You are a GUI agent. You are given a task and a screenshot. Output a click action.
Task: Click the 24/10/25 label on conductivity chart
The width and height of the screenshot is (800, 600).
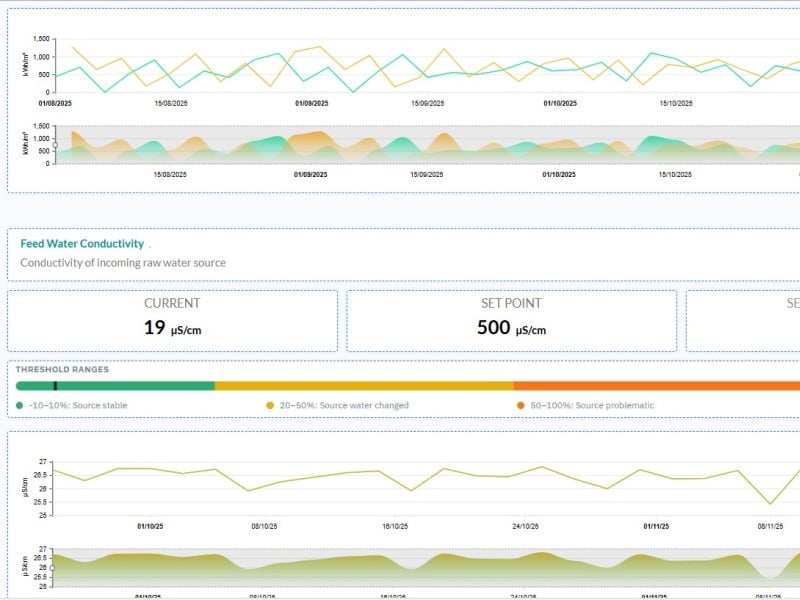tap(526, 525)
